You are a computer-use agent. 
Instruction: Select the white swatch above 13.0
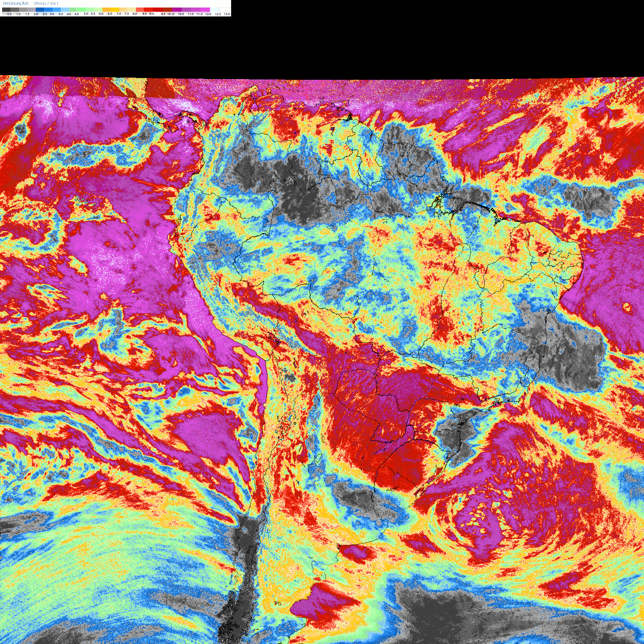coord(225,10)
